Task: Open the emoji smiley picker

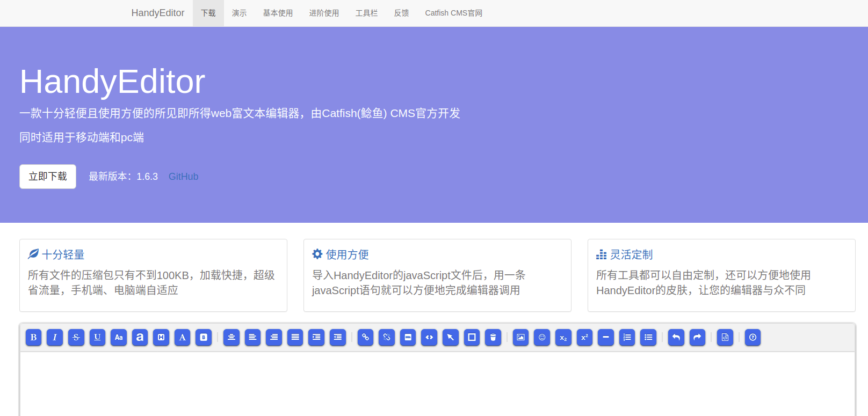Action: (x=542, y=337)
